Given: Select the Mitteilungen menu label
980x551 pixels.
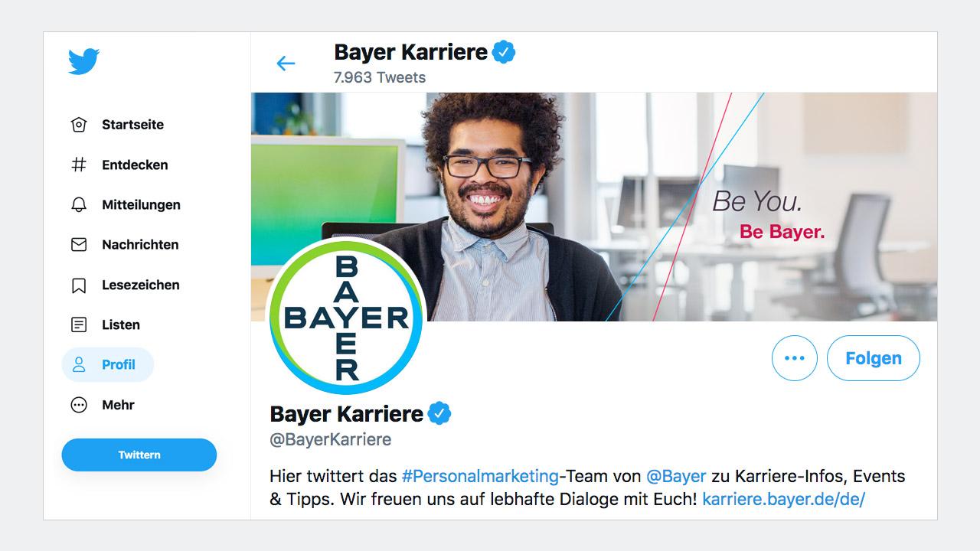Looking at the screenshot, I should (141, 204).
